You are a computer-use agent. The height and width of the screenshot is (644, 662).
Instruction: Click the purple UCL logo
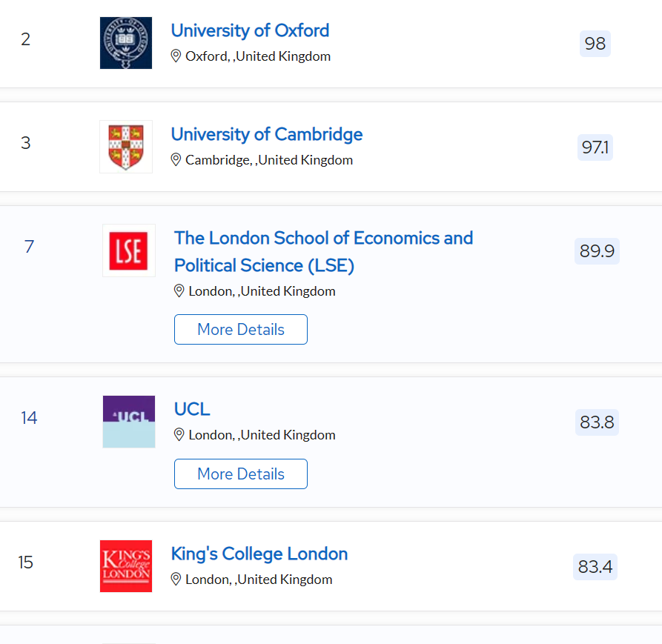(x=129, y=422)
